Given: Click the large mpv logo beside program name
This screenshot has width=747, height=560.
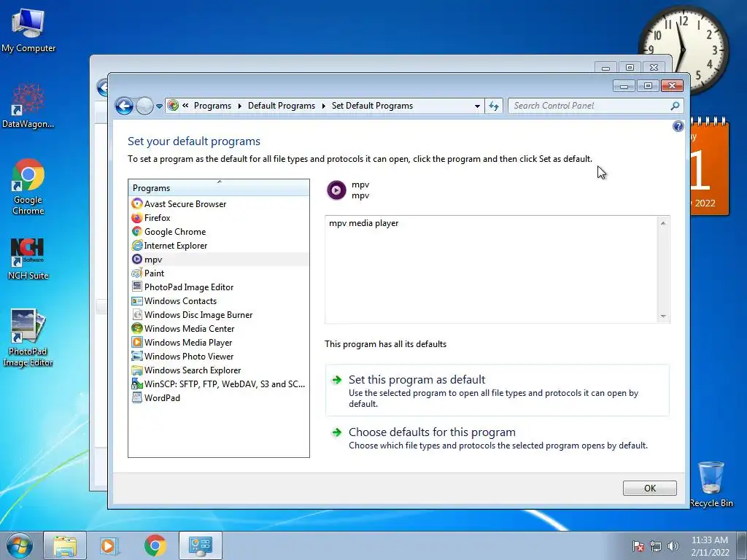Looking at the screenshot, I should (x=336, y=190).
